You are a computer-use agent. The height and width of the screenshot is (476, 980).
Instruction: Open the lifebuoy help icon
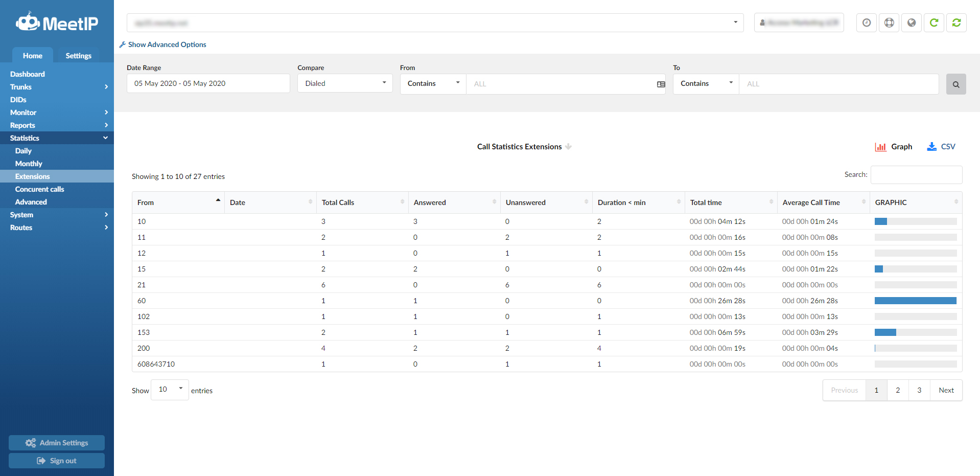tap(889, 22)
